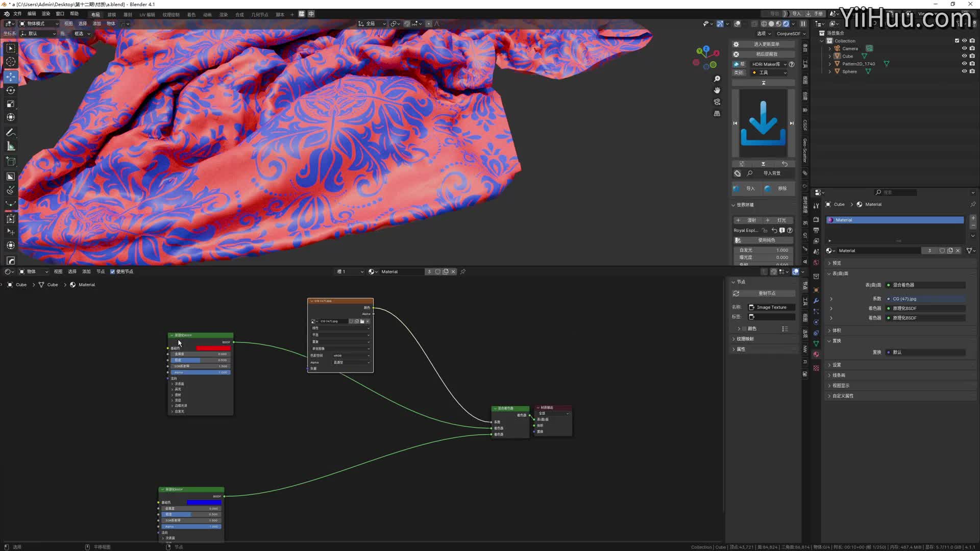Select the Move tool in the toolbar
This screenshot has height=551, width=980.
pyautogui.click(x=11, y=77)
